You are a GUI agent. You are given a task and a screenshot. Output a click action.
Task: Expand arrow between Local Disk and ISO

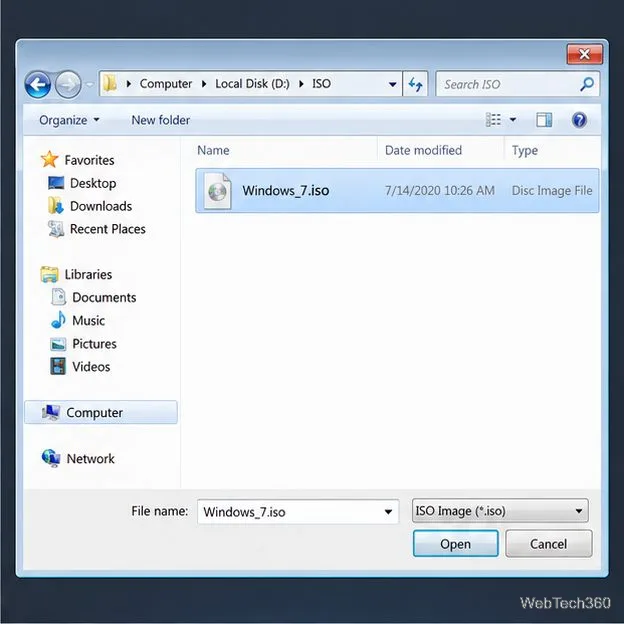click(301, 84)
